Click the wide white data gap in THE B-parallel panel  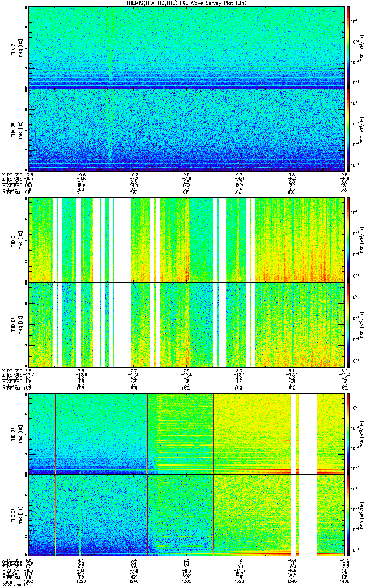coord(308,515)
